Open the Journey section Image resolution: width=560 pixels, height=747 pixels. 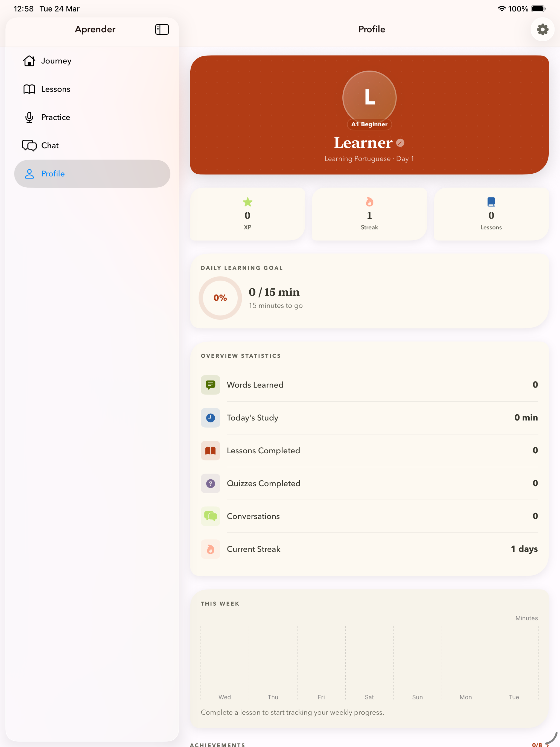click(92, 61)
